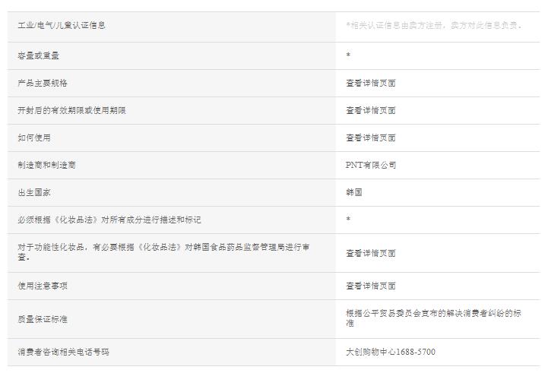Click the 如何使用 label
Image resolution: width=548 pixels, height=392 pixels.
pyautogui.click(x=34, y=138)
